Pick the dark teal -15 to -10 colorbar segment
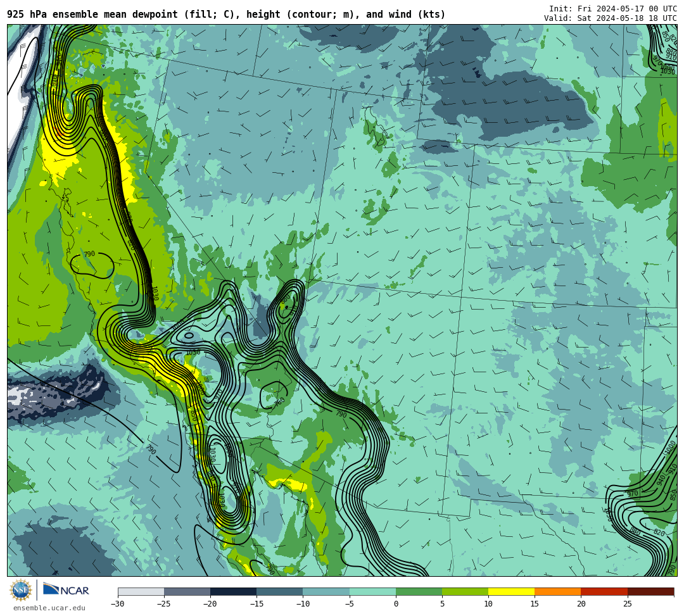The height and width of the screenshot is (616, 684). [x=280, y=591]
